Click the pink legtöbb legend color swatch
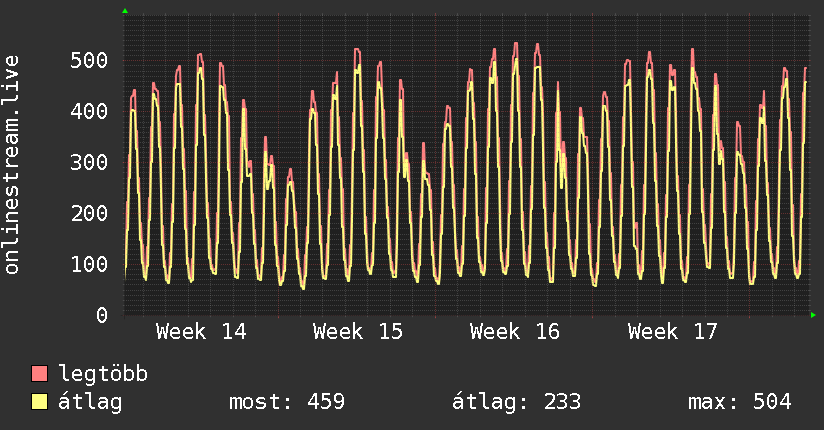 39,373
